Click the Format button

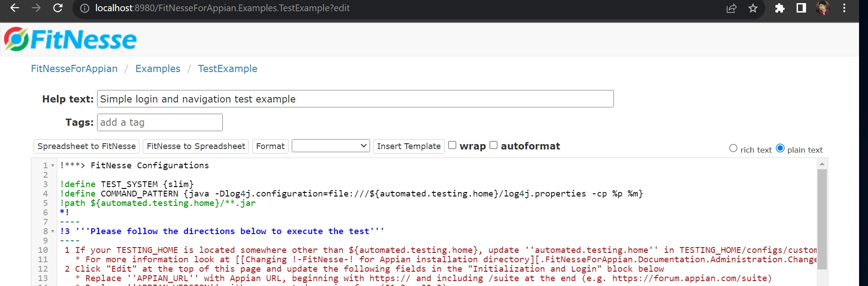pos(270,146)
